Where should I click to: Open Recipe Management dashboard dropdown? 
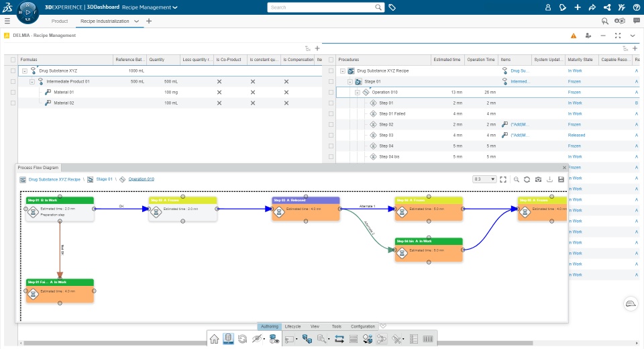pos(175,7)
